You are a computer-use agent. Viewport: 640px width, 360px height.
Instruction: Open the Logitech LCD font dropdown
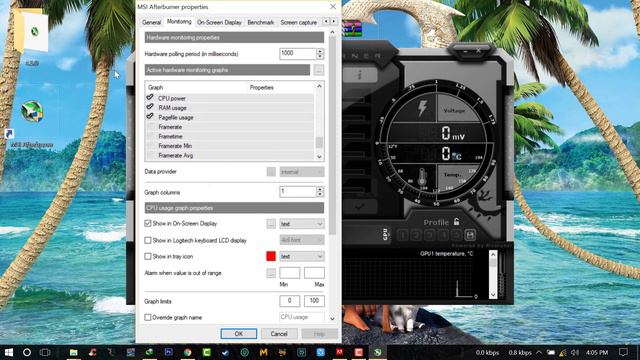[x=302, y=240]
